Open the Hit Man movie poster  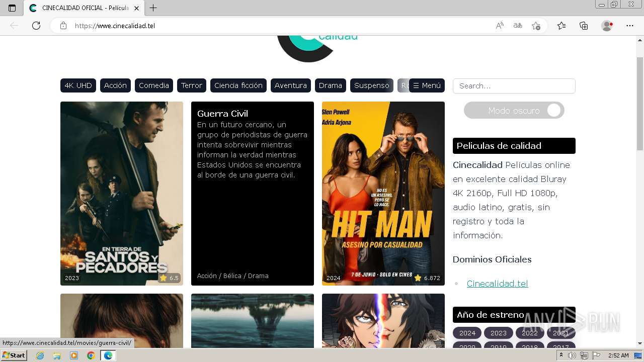click(383, 194)
